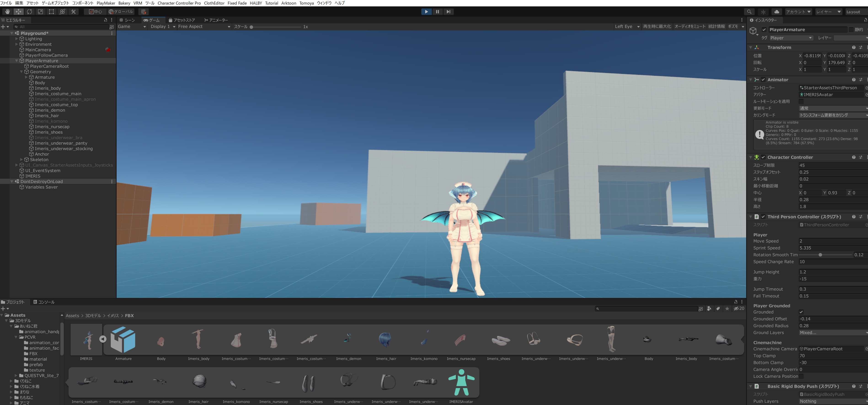Toggle Maximize On Play option
Screen dimensions: 868x405
pyautogui.click(x=657, y=27)
